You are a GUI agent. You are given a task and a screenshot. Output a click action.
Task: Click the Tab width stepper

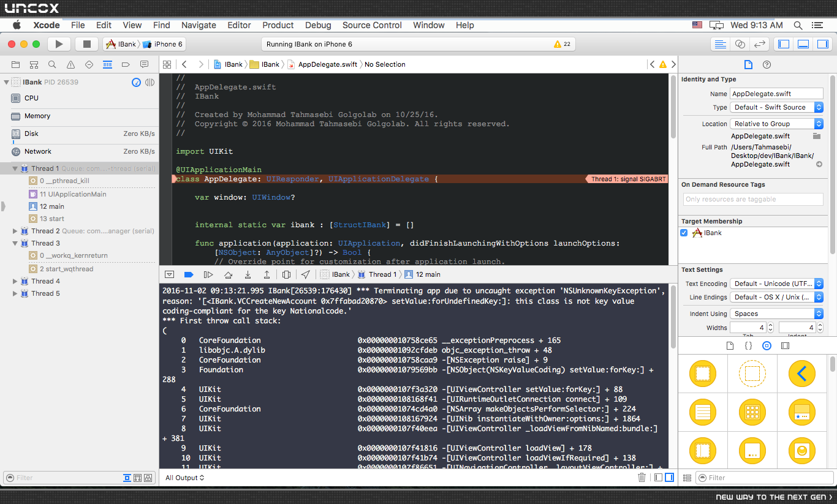[x=771, y=328]
